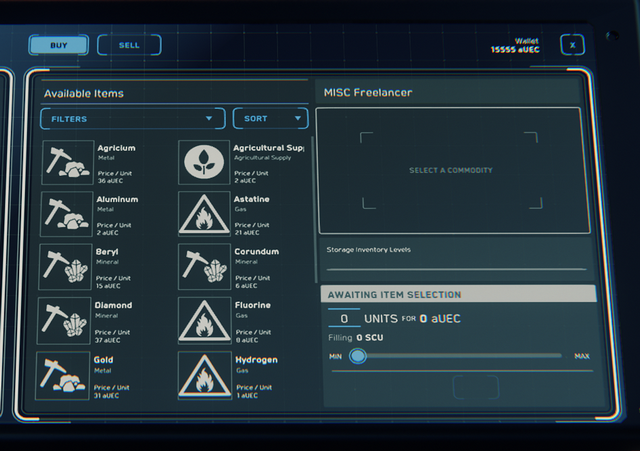Click Agricium price 36 aUEC
Screen dimensions: 640x451
[110, 181]
